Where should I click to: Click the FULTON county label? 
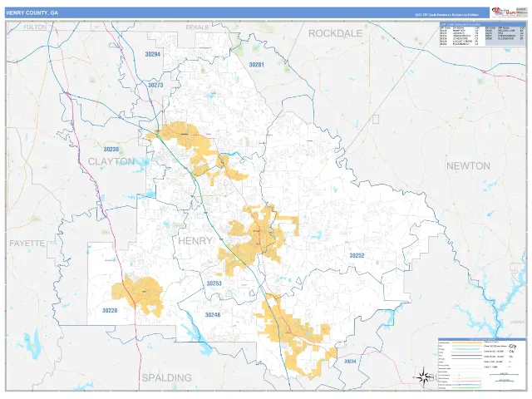click(35, 27)
